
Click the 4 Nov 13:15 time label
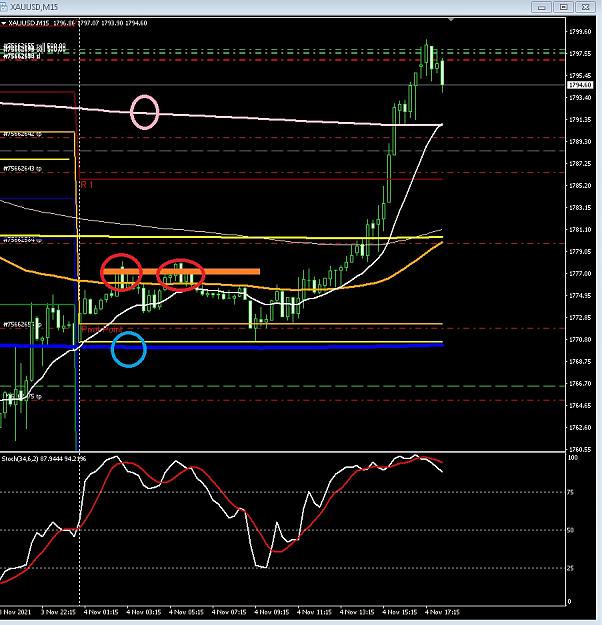[357, 612]
